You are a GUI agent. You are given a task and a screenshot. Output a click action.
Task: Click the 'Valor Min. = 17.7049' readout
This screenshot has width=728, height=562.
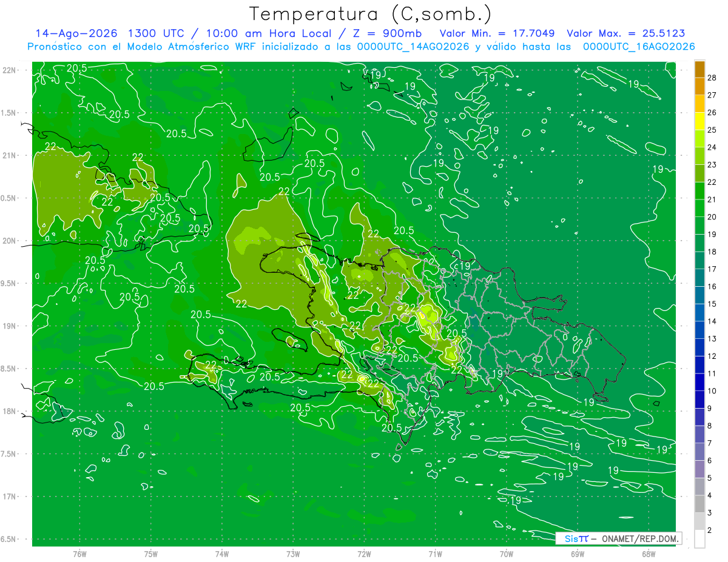coord(497,33)
